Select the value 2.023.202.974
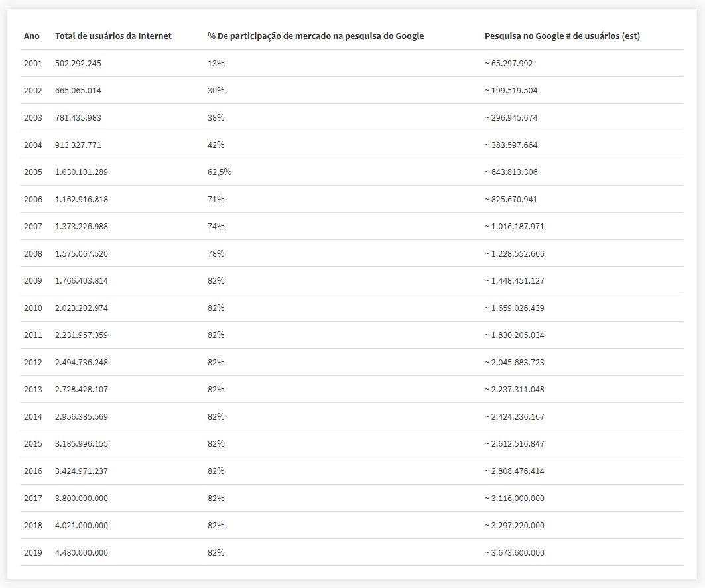 point(82,308)
